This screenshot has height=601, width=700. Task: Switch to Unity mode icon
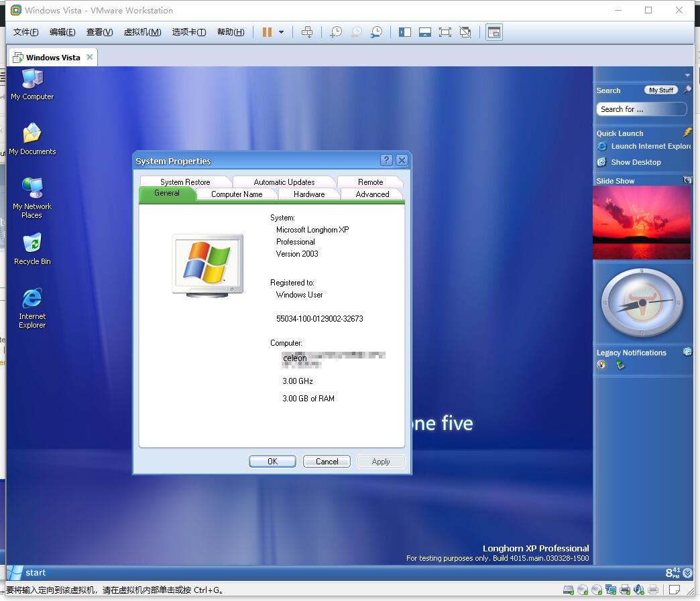[x=465, y=32]
